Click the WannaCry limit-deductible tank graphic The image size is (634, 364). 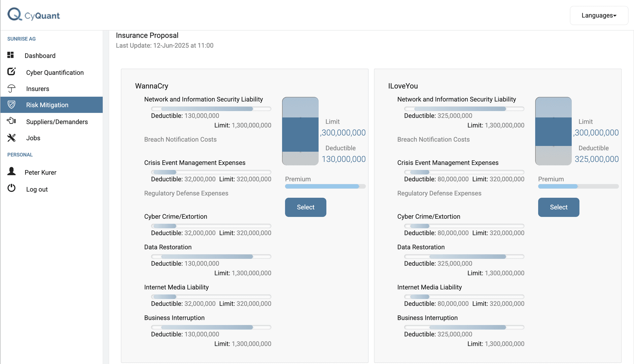coord(300,131)
